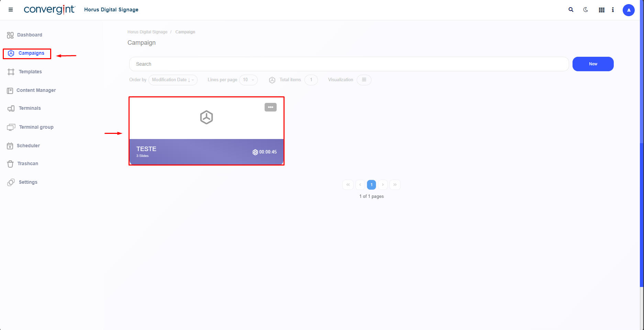The image size is (644, 330).
Task: Open the search magnifier icon in header
Action: click(571, 10)
